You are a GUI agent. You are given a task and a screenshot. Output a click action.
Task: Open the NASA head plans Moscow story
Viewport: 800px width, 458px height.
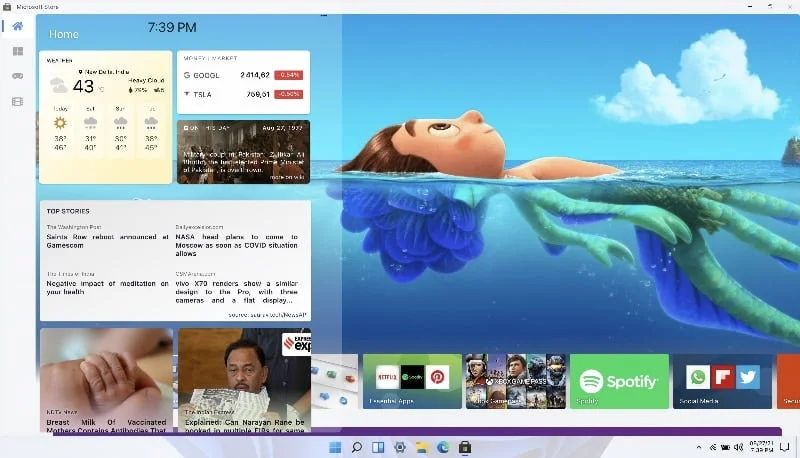[236, 245]
